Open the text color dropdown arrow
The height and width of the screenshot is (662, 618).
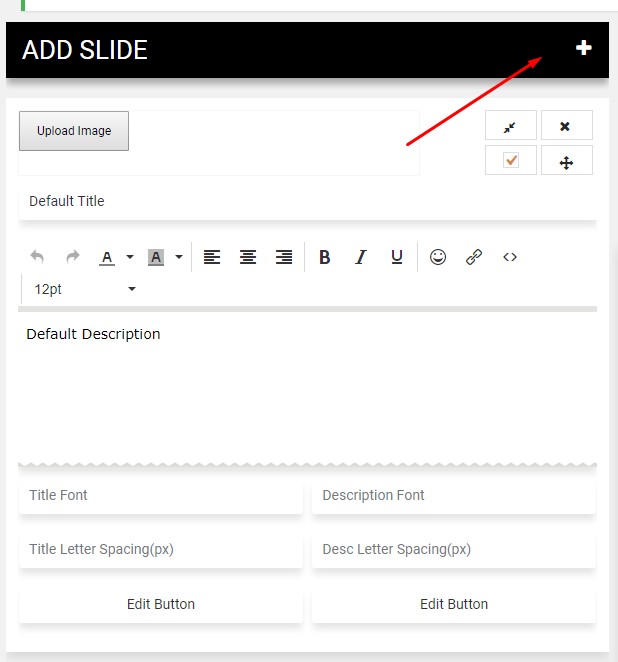pyautogui.click(x=130, y=257)
